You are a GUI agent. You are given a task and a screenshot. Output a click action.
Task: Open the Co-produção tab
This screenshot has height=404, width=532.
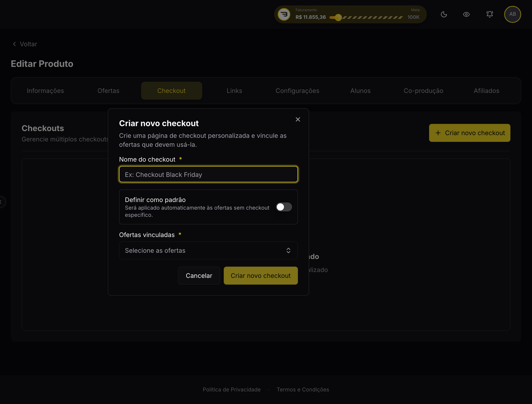(423, 91)
